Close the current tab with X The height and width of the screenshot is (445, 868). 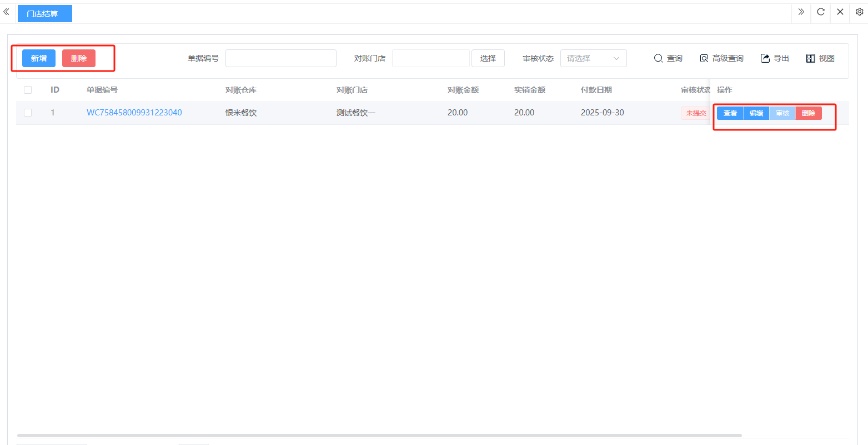[840, 12]
